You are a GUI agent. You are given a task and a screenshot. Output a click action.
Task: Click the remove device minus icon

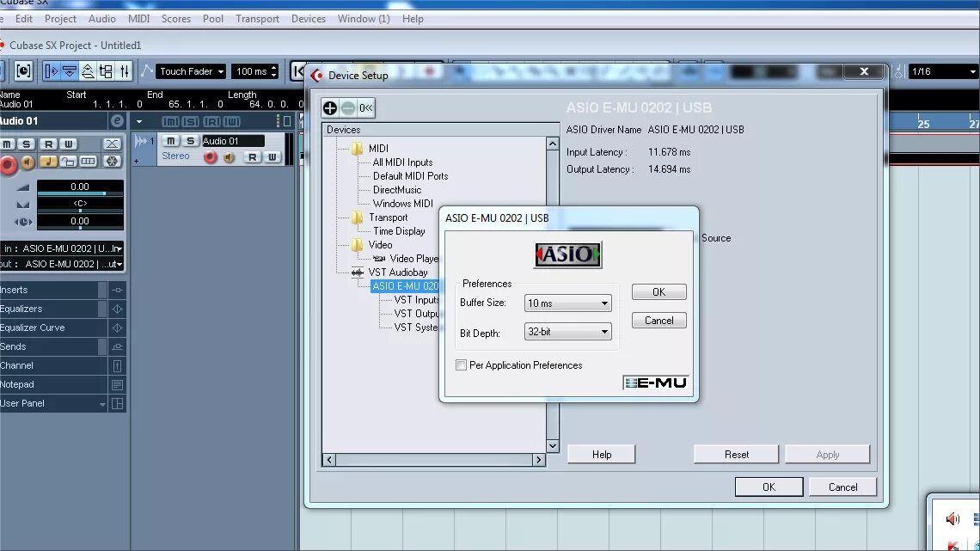pyautogui.click(x=347, y=108)
